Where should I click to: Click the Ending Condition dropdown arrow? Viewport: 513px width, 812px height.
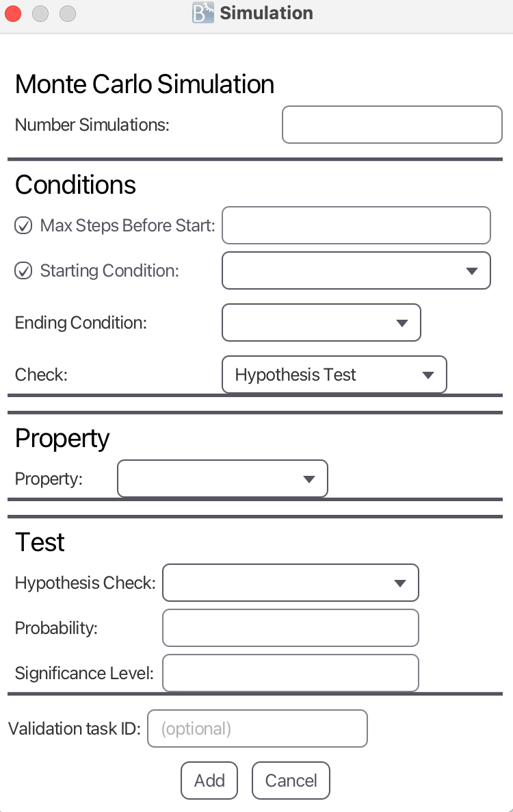402,323
